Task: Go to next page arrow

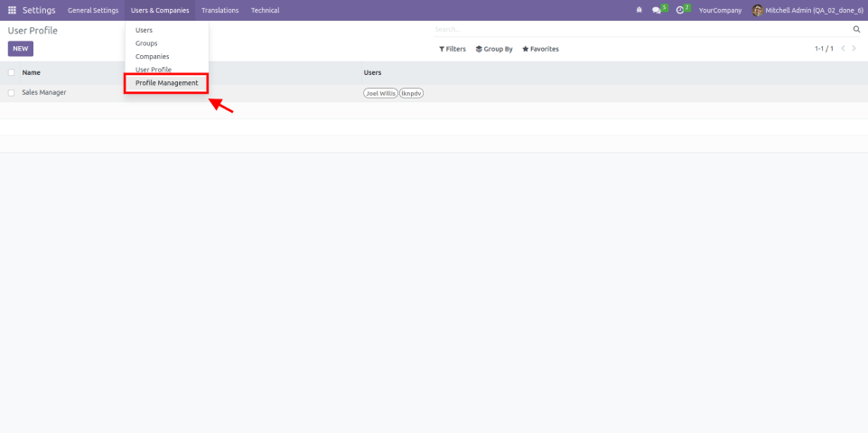Action: click(x=854, y=49)
